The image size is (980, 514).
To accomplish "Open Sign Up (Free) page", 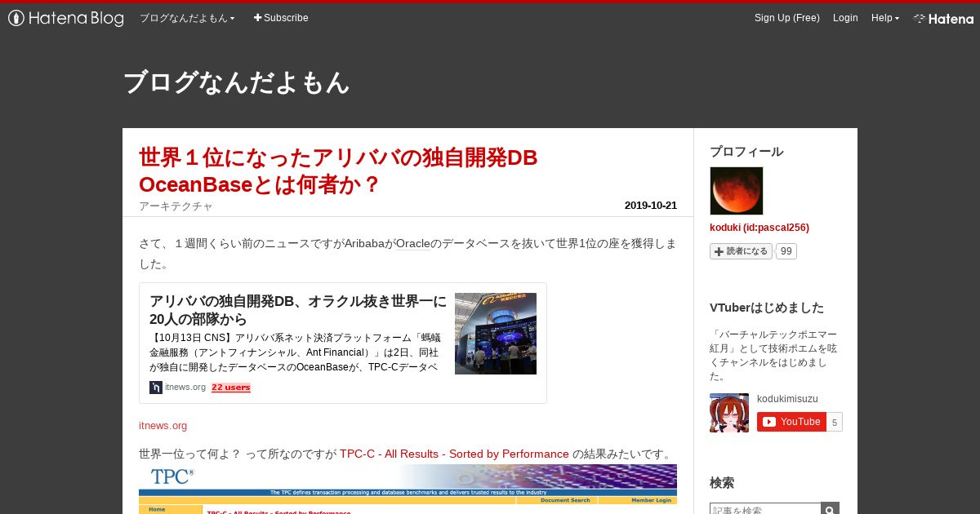I will click(787, 18).
